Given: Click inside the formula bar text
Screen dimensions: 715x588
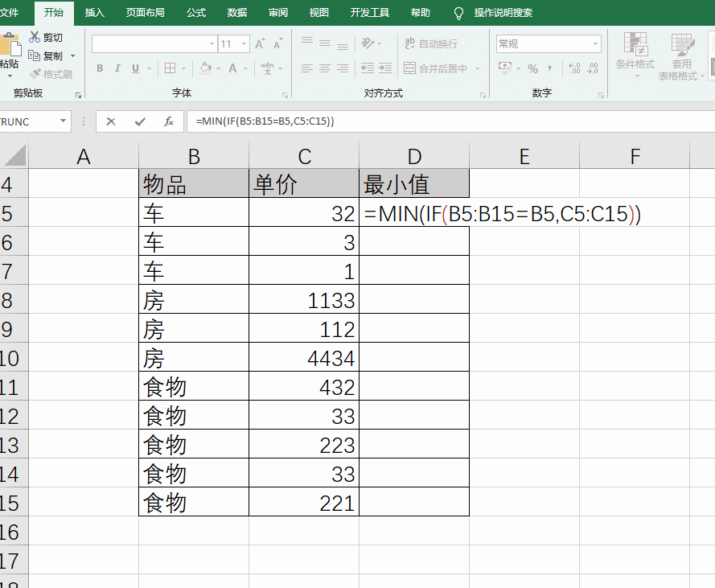Looking at the screenshot, I should coord(265,121).
